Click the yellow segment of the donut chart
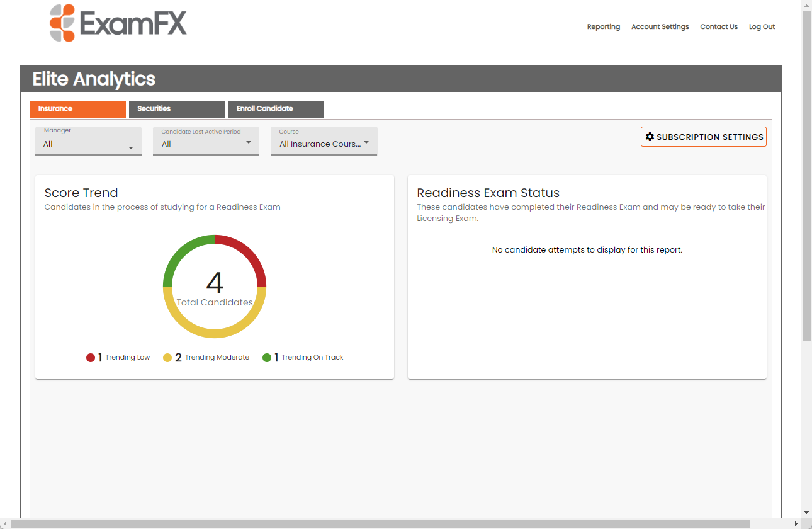 pos(215,333)
